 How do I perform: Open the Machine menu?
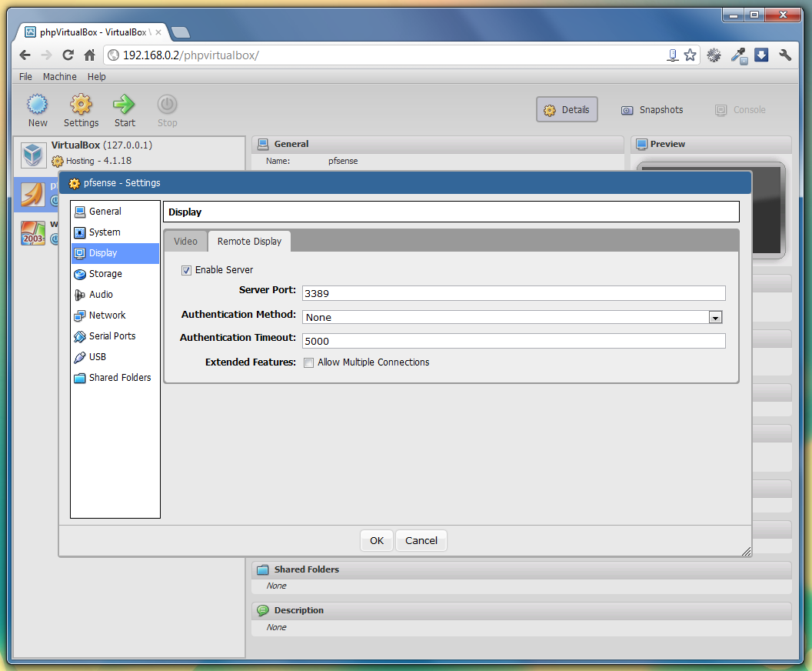[x=59, y=77]
